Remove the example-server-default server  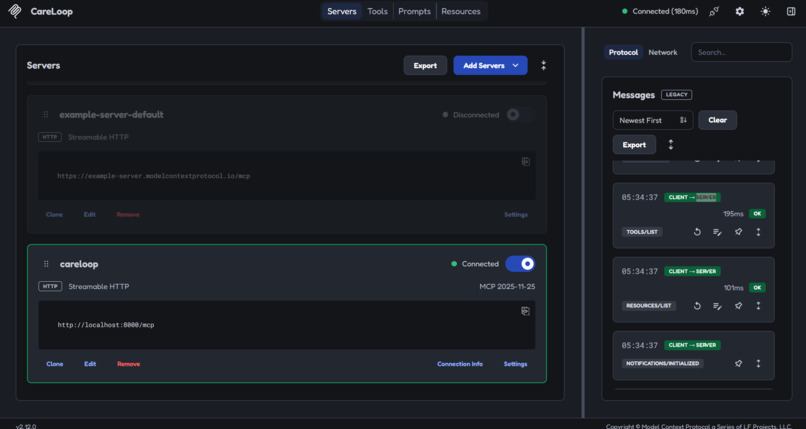tap(128, 214)
